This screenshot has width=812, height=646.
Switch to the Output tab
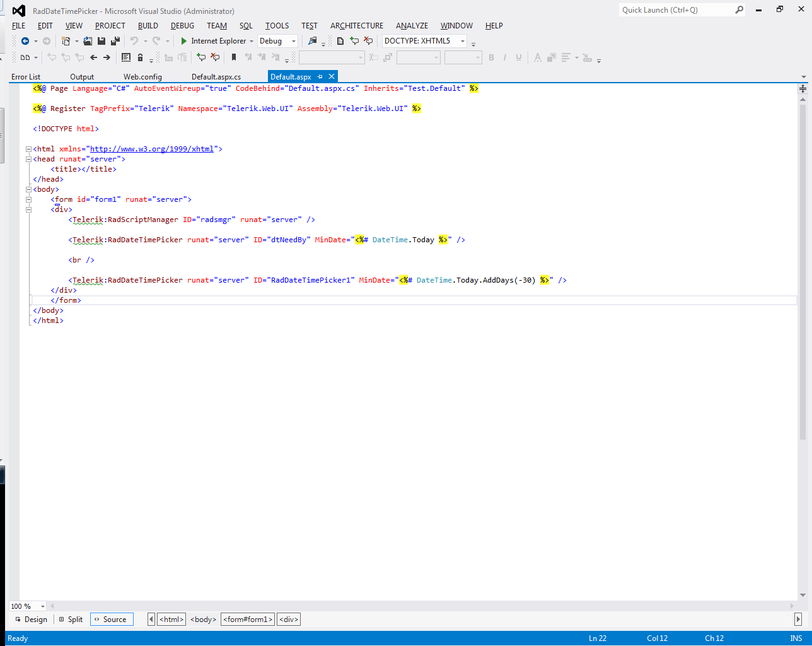point(82,77)
